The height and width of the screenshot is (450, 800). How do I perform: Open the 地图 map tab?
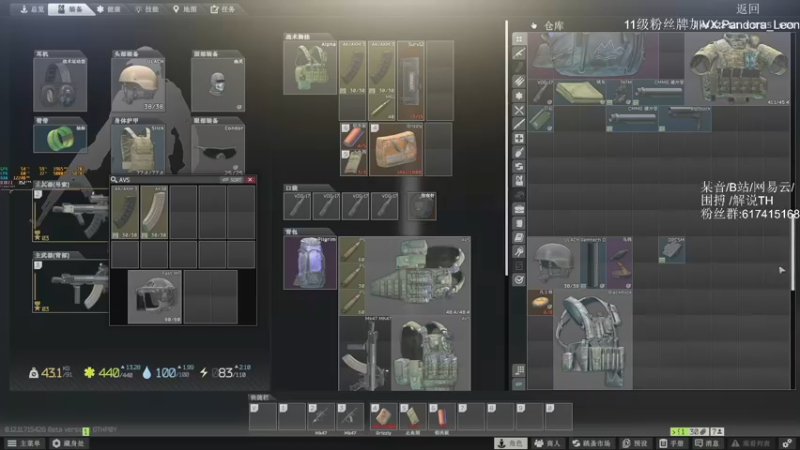click(x=185, y=9)
